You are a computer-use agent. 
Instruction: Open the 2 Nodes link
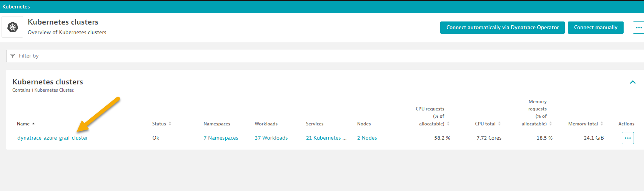(367, 138)
